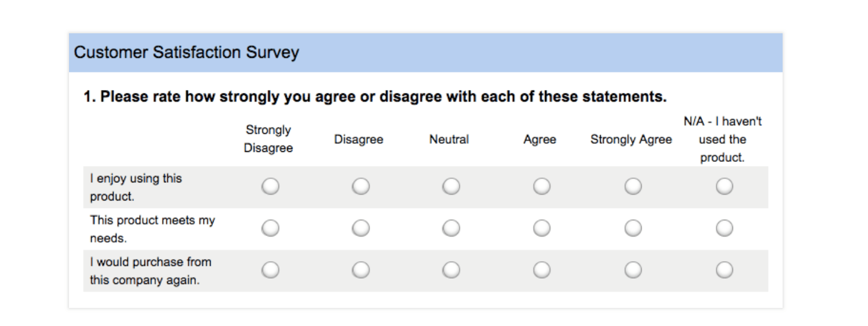Pick Strongly Agree for "I enjoy using this product"

point(633,186)
